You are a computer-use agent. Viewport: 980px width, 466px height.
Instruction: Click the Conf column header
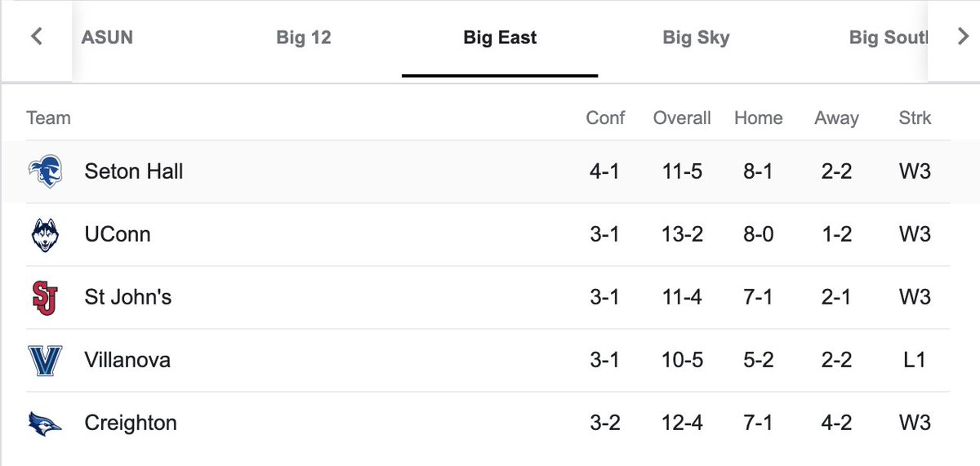605,118
